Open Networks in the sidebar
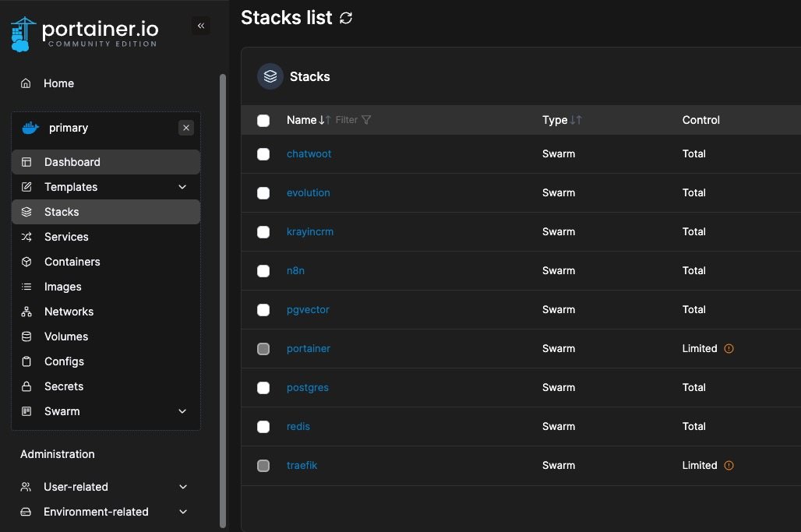Screen dimensions: 801x532 tap(106, 312)
